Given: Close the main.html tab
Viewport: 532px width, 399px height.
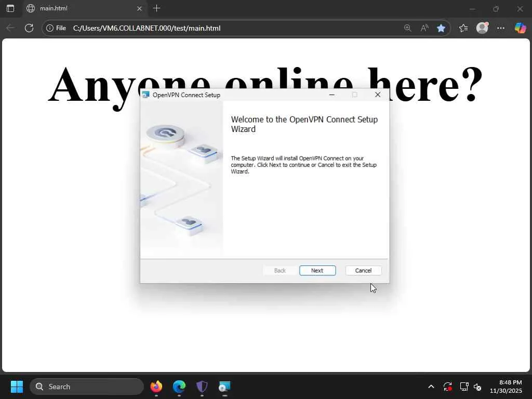Looking at the screenshot, I should click(x=139, y=8).
